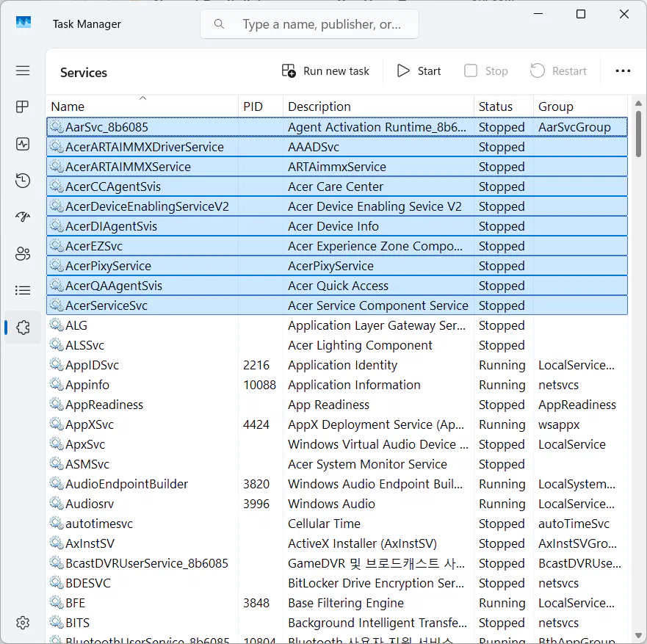Click the gear icon beside AppIDSvc

pyautogui.click(x=57, y=365)
